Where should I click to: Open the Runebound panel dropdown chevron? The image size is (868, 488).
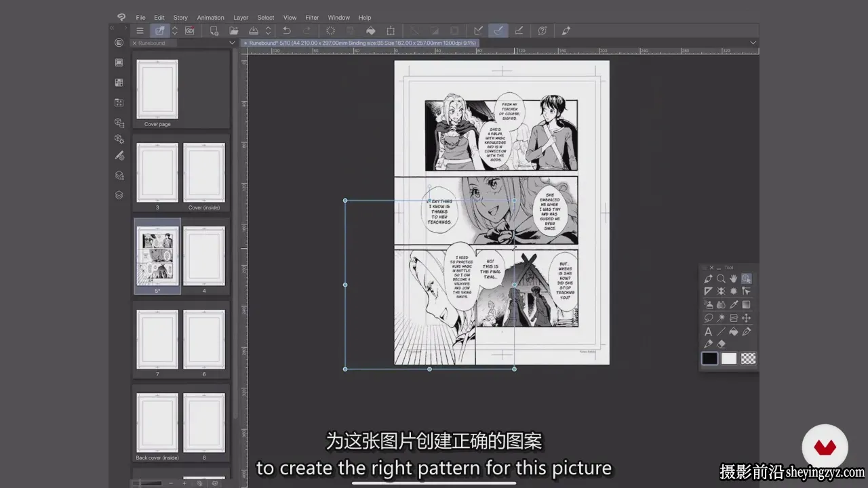pyautogui.click(x=232, y=43)
